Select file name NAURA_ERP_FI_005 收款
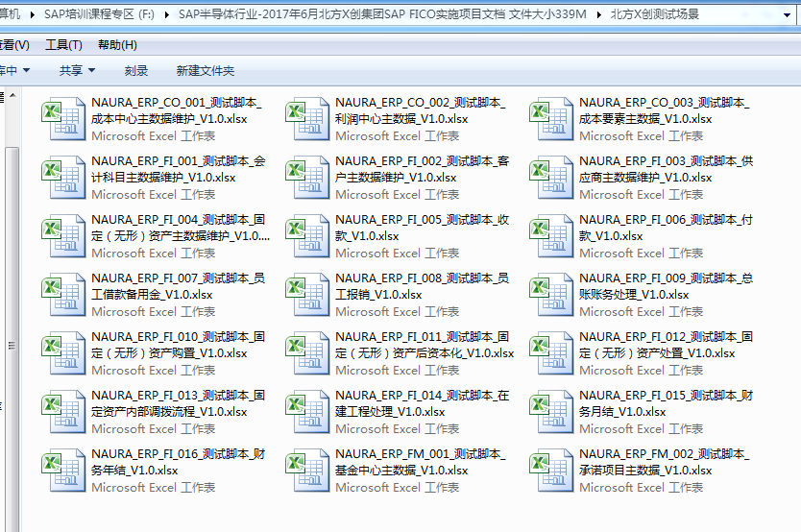Viewport: 801px width, 532px height. coord(422,228)
